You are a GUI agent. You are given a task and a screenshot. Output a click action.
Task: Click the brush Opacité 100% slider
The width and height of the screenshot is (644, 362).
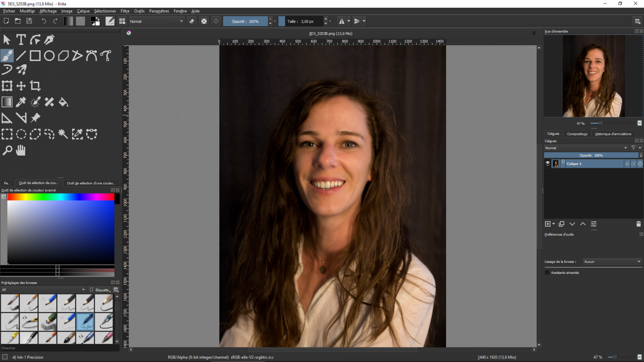point(245,21)
